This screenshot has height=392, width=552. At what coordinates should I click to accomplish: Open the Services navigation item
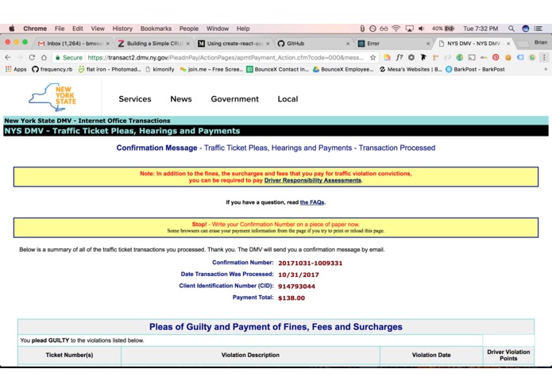coord(135,99)
